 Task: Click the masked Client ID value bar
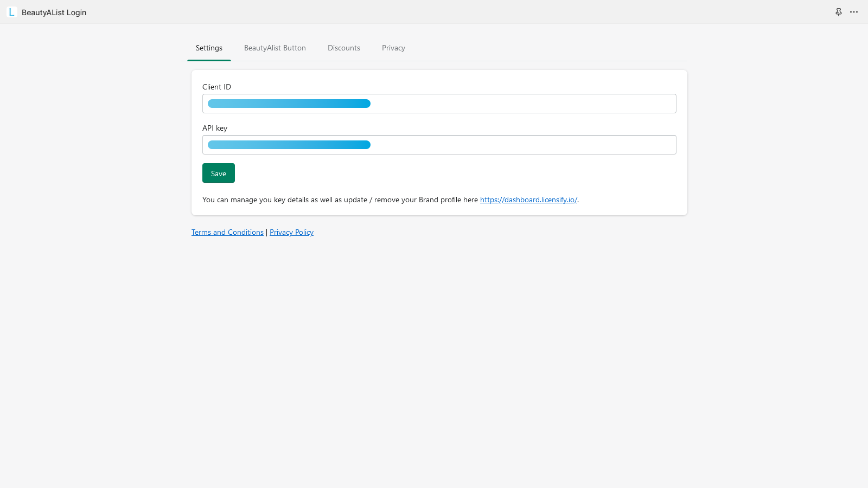click(x=288, y=103)
